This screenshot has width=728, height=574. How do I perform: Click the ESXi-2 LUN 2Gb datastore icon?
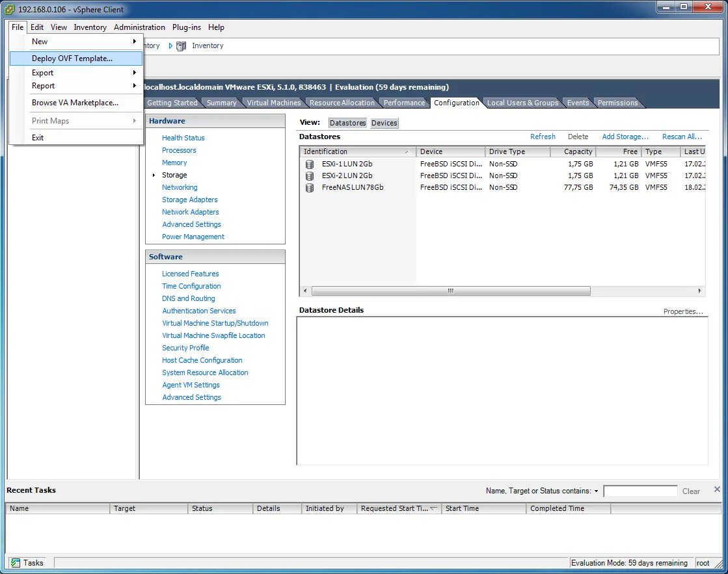[x=309, y=176]
